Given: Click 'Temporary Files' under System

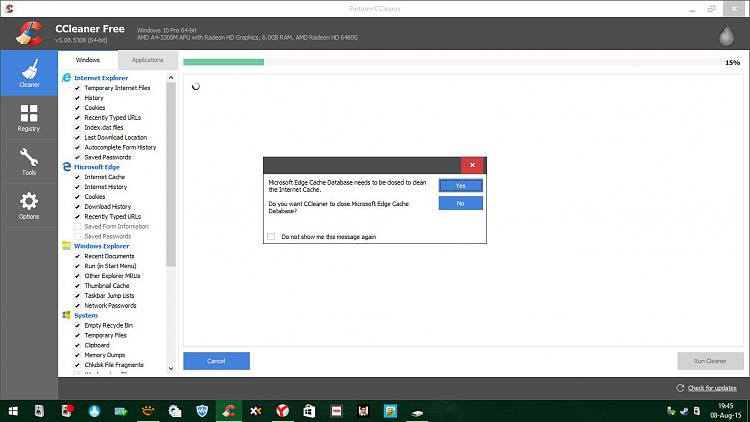Looking at the screenshot, I should 105,335.
